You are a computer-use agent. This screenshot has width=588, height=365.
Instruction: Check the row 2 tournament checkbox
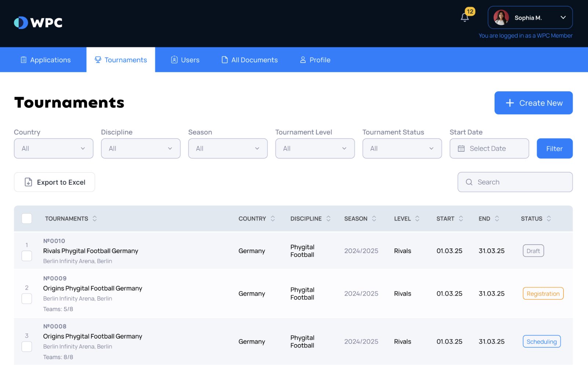click(x=27, y=299)
